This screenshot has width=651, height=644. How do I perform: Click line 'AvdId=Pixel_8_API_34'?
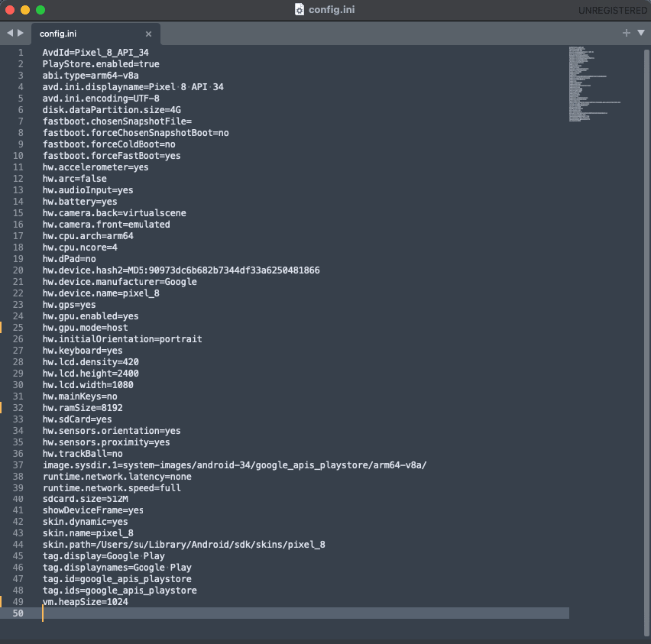(x=96, y=53)
